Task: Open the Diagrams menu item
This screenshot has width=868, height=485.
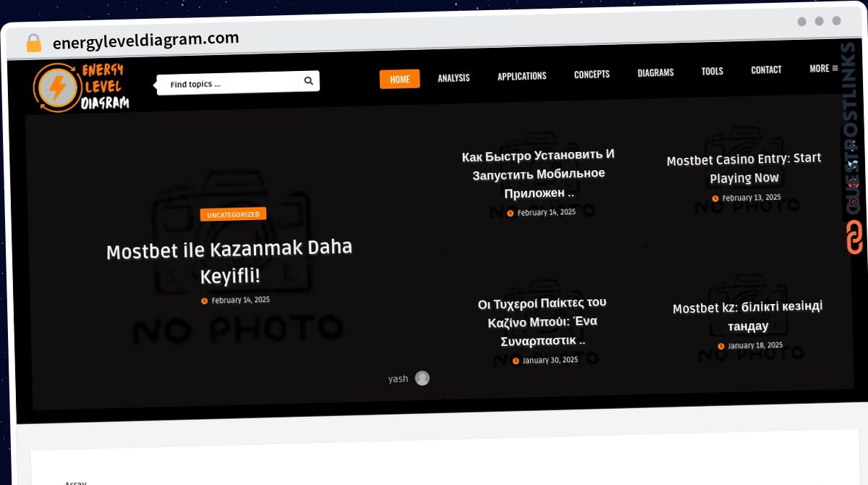Action: 655,72
